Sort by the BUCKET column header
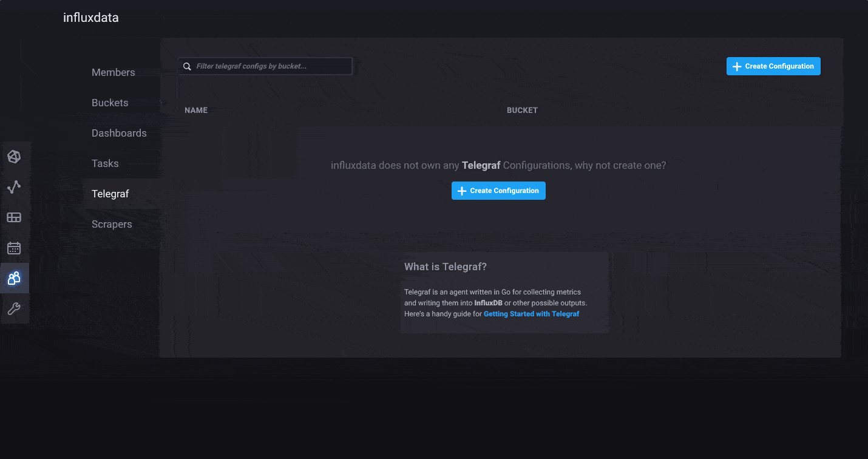This screenshot has height=459, width=868. point(522,110)
